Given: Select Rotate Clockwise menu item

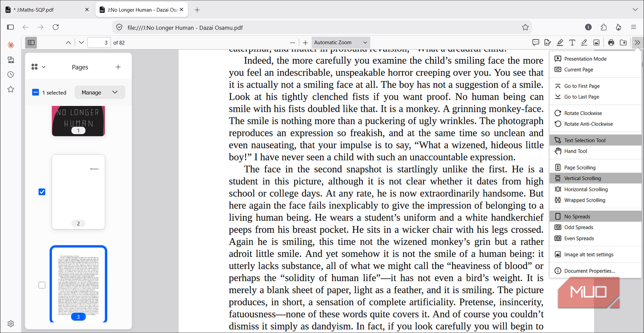Looking at the screenshot, I should 596,113.
